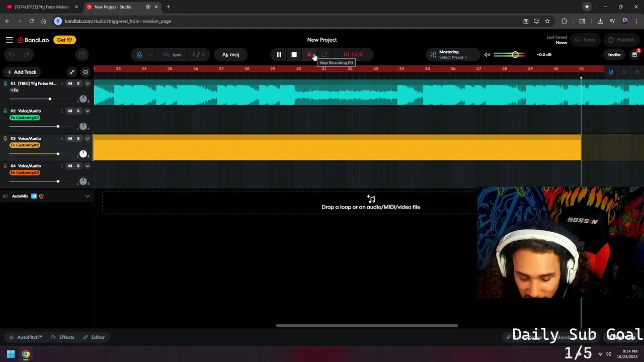This screenshot has width=644, height=362.
Task: Click the horizontal timeline scrollbar
Action: [367, 325]
